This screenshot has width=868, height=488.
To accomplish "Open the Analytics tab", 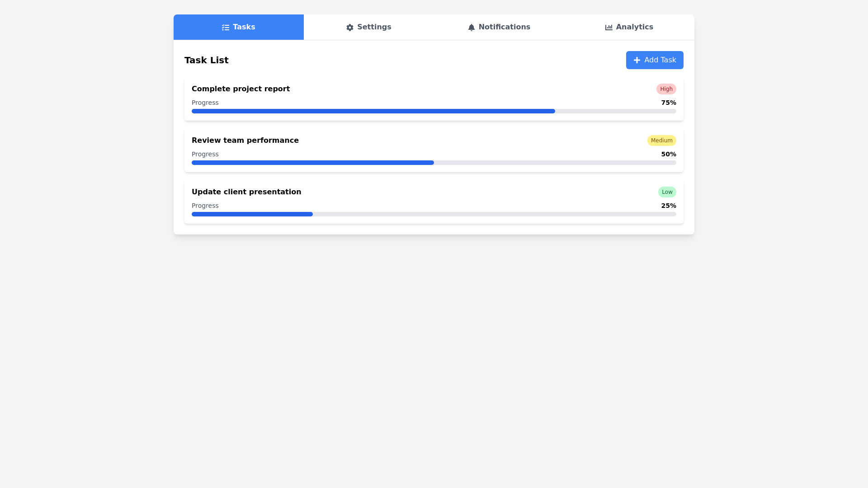I will pos(629,27).
